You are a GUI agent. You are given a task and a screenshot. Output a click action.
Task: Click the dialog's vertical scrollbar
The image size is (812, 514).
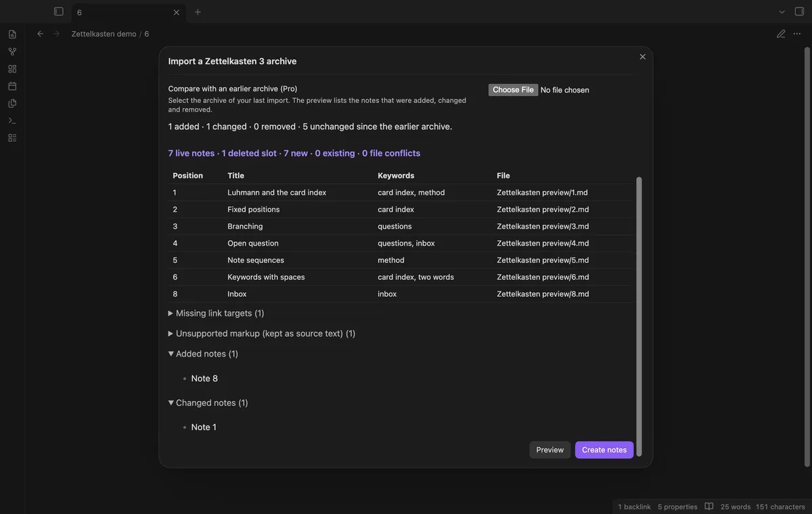(x=639, y=318)
